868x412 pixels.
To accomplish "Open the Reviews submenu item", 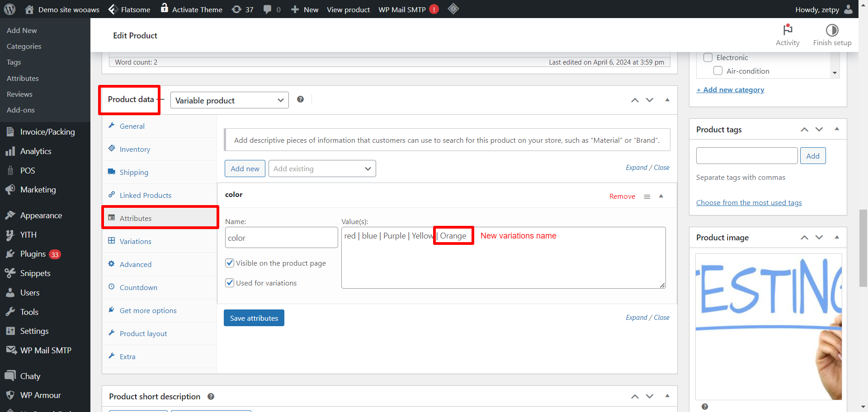I will 19,94.
